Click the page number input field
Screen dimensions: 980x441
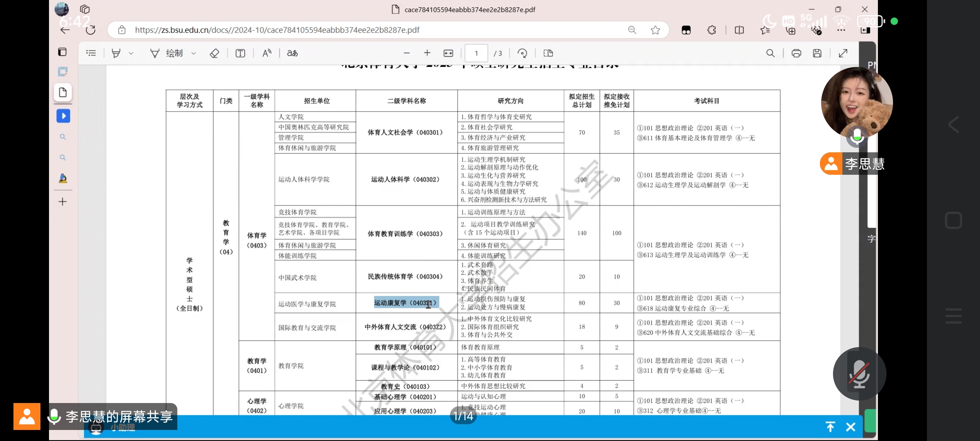point(476,53)
